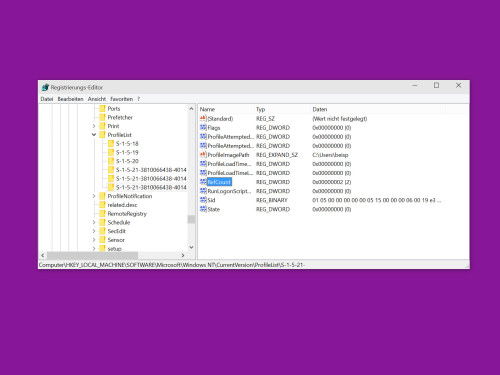Image resolution: width=500 pixels, height=375 pixels.
Task: Expand the ProfileNotification key
Action: pos(94,196)
